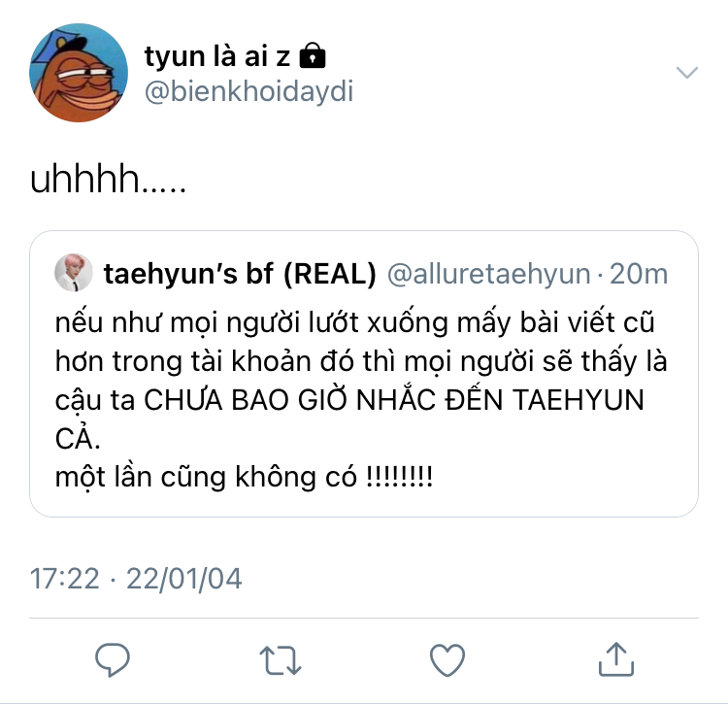This screenshot has width=728, height=704.
Task: Tap the 17:22 · 22/01/04 timestamp
Action: click(x=136, y=579)
